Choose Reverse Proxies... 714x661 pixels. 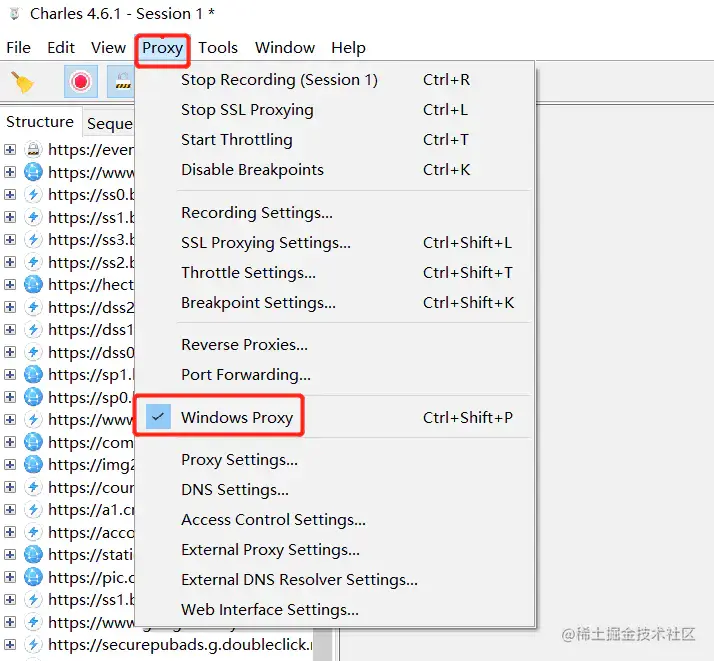click(334, 345)
